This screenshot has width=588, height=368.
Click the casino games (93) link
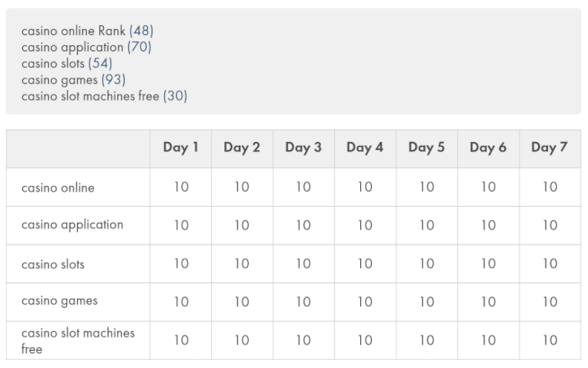pos(73,80)
